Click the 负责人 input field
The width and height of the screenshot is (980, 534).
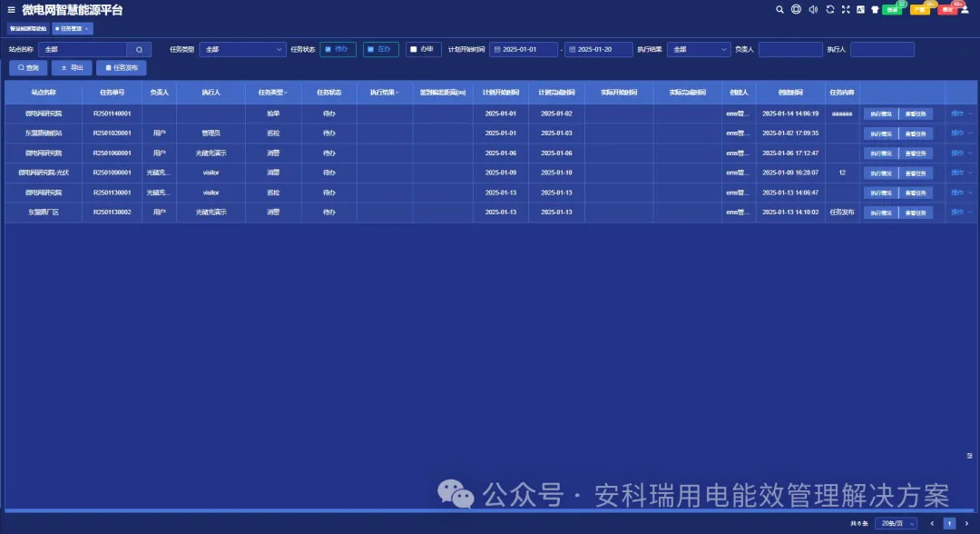790,49
